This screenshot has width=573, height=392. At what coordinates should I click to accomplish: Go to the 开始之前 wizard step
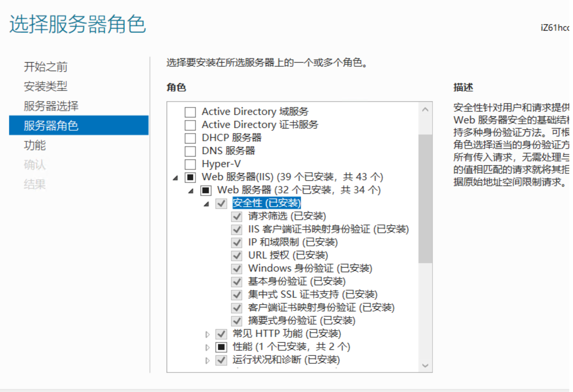45,67
